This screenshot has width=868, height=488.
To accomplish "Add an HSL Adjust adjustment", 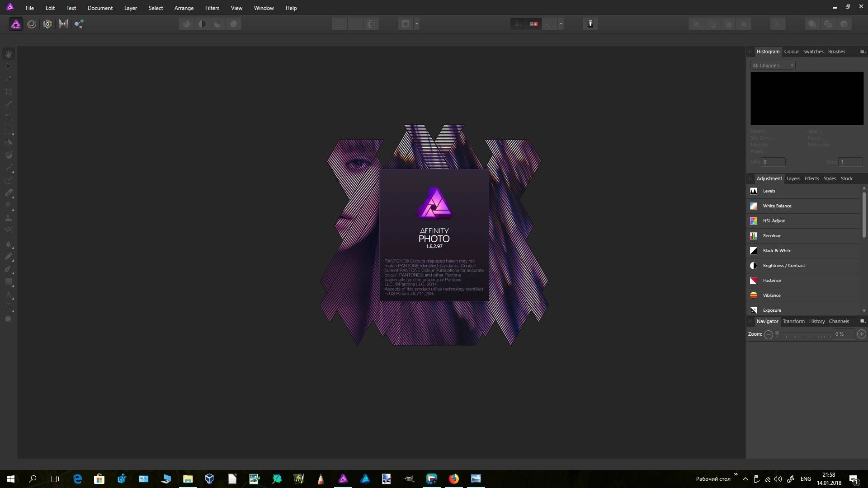I will click(803, 221).
